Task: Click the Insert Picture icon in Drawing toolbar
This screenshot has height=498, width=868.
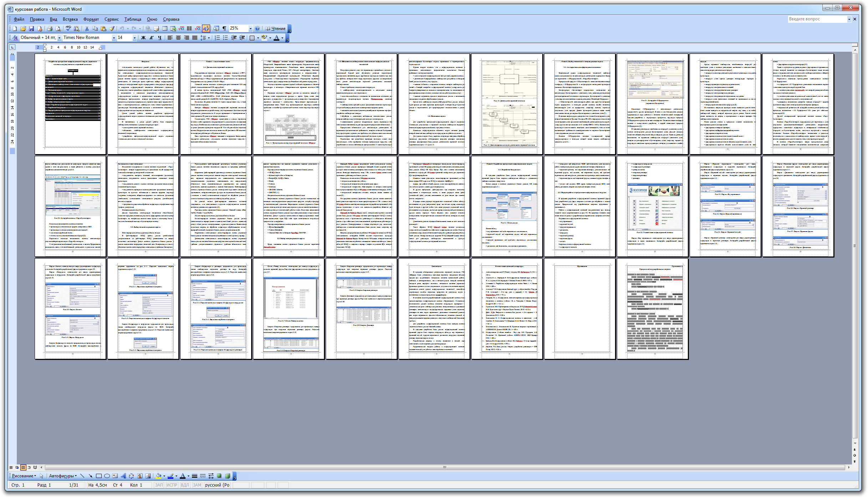Action: 148,476
